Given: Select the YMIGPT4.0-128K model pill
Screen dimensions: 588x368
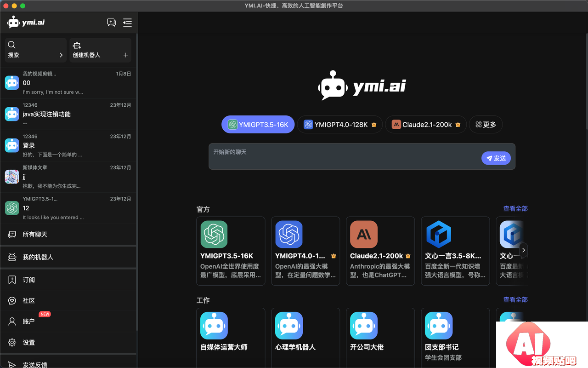Looking at the screenshot, I should click(x=339, y=124).
